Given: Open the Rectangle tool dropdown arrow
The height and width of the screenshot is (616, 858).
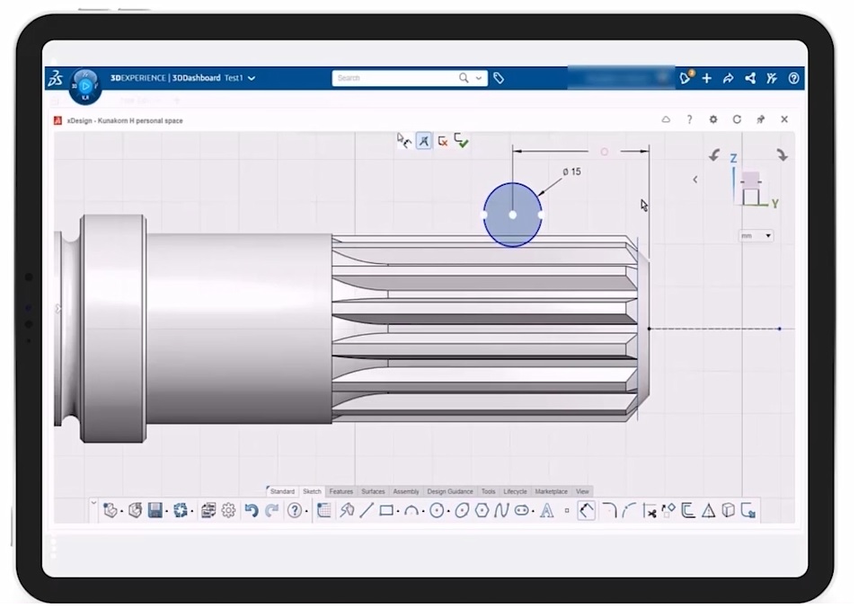Looking at the screenshot, I should 398,512.
